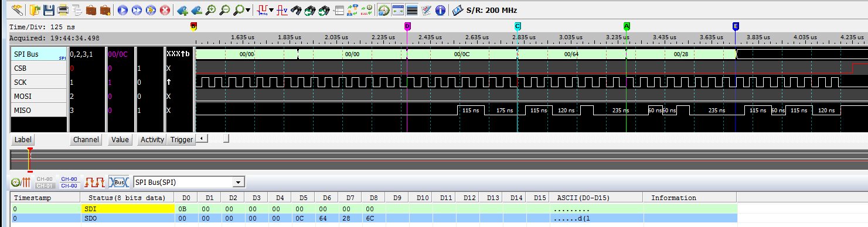Select the MOSI channel label
This screenshot has width=868, height=227.
[x=39, y=97]
